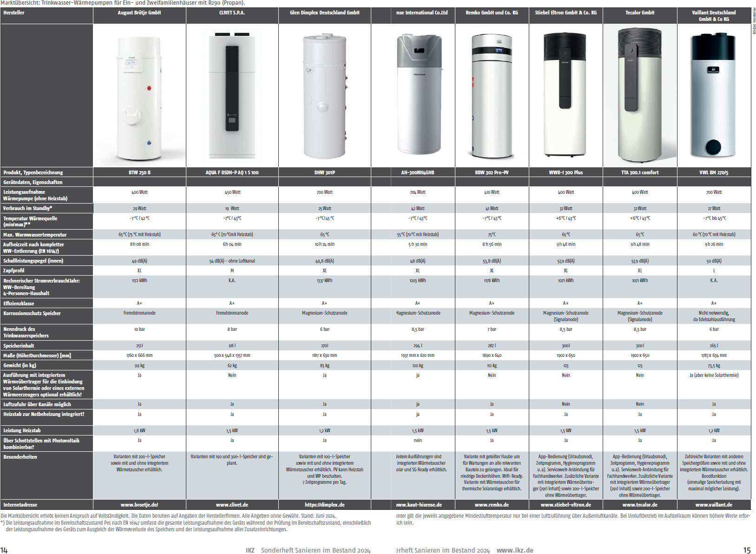Open the https://dimplex.de link
Screen dimensions: 756x554
point(325,505)
